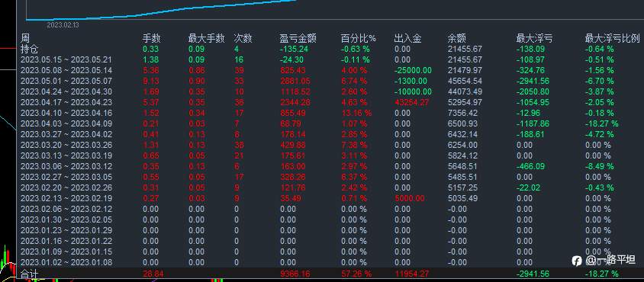This screenshot has height=282, width=644.
Task: Click balance value 52954.97
Action: pos(465,103)
